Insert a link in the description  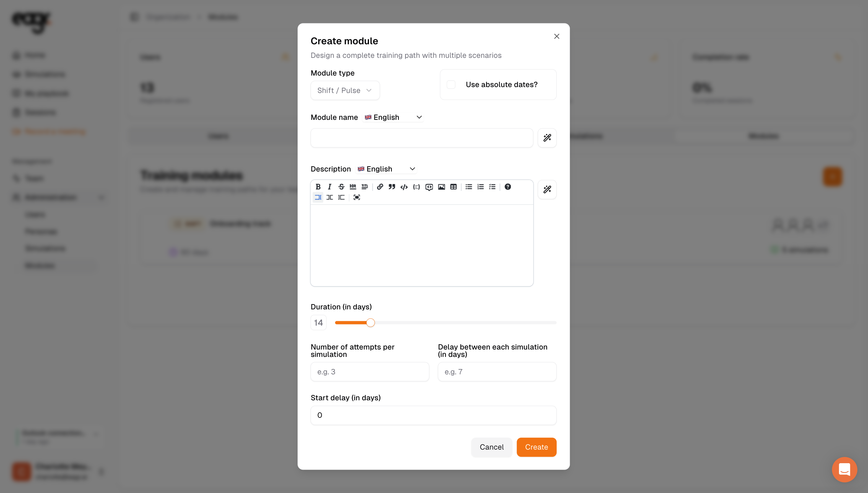point(380,187)
